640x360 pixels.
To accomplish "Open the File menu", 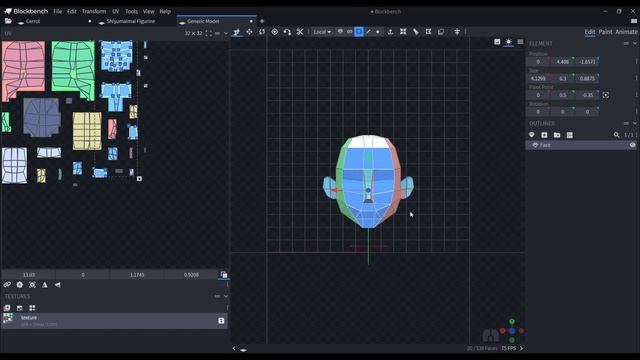I will [58, 11].
